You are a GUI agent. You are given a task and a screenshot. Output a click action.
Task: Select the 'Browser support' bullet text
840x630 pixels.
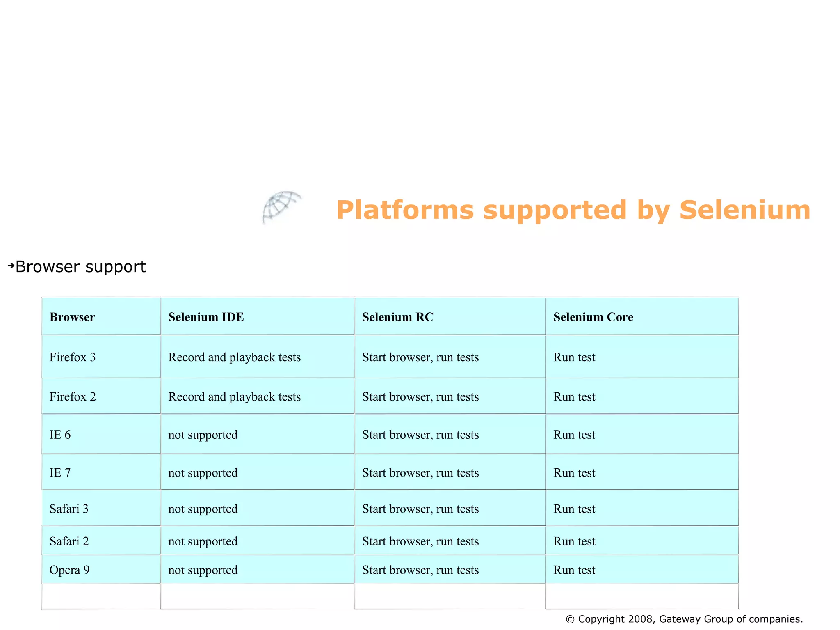pos(80,267)
